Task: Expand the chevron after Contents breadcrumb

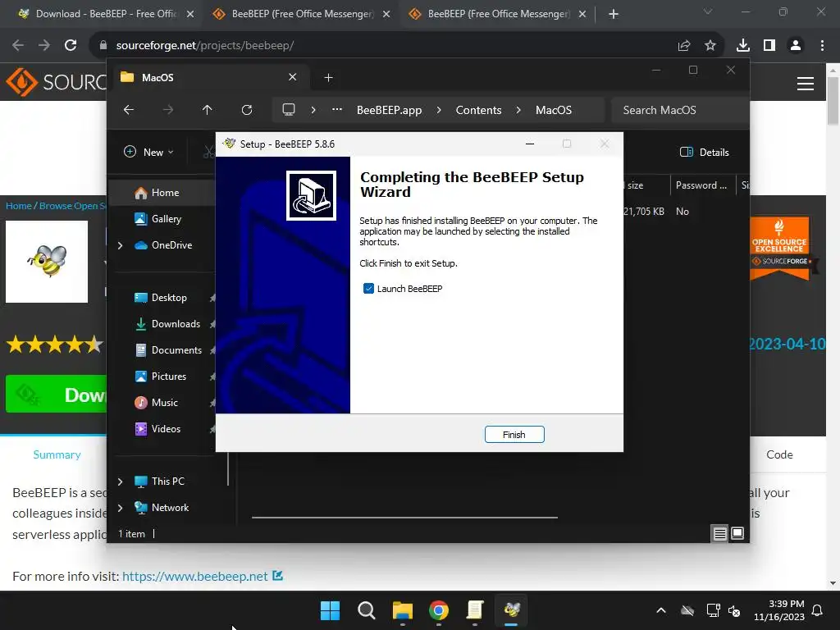Action: (x=518, y=110)
